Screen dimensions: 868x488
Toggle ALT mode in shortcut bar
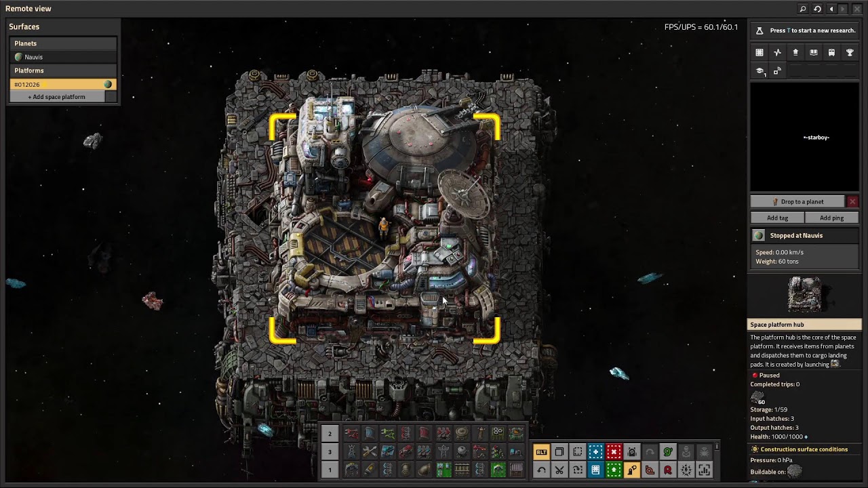tap(541, 451)
